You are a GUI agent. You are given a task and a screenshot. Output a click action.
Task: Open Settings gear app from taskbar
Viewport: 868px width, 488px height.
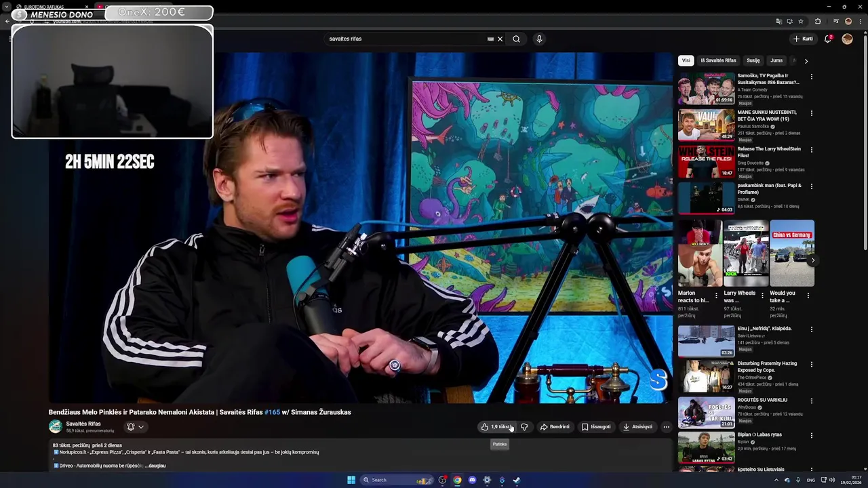487,480
